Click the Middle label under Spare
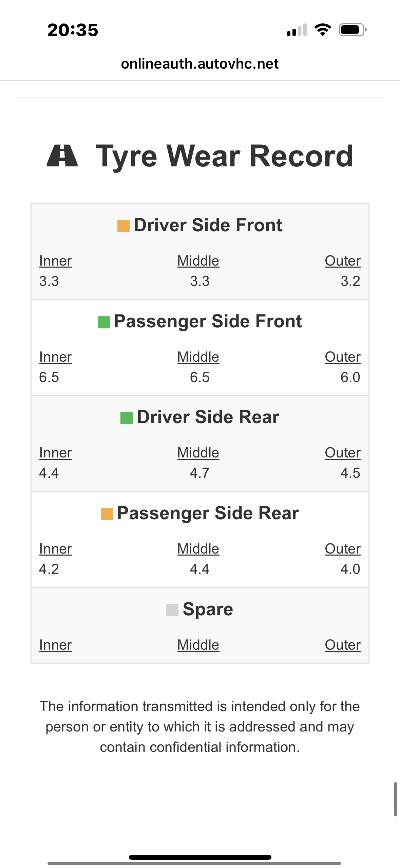This screenshot has height=868, width=400. point(198,645)
